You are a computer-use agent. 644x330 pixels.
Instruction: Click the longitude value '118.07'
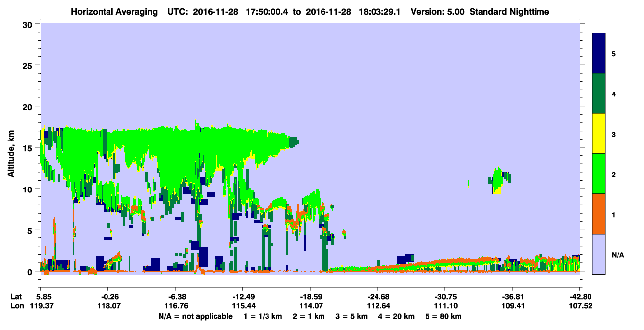(108, 306)
